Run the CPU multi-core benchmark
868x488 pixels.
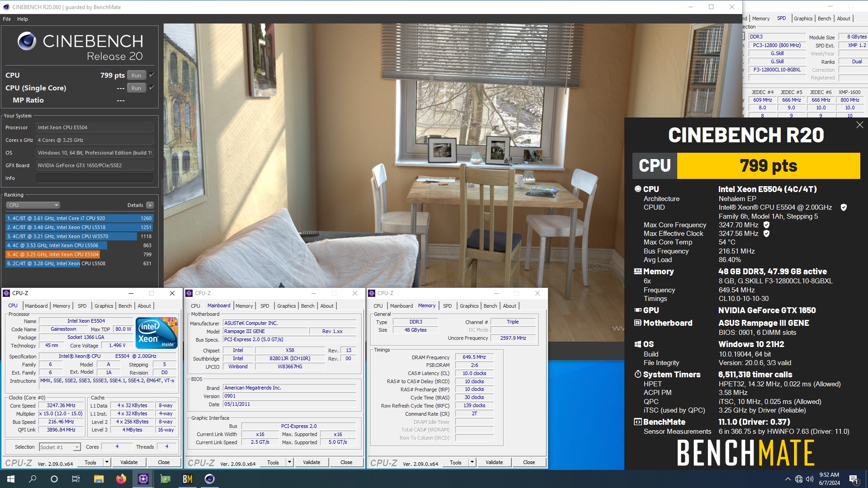point(136,75)
